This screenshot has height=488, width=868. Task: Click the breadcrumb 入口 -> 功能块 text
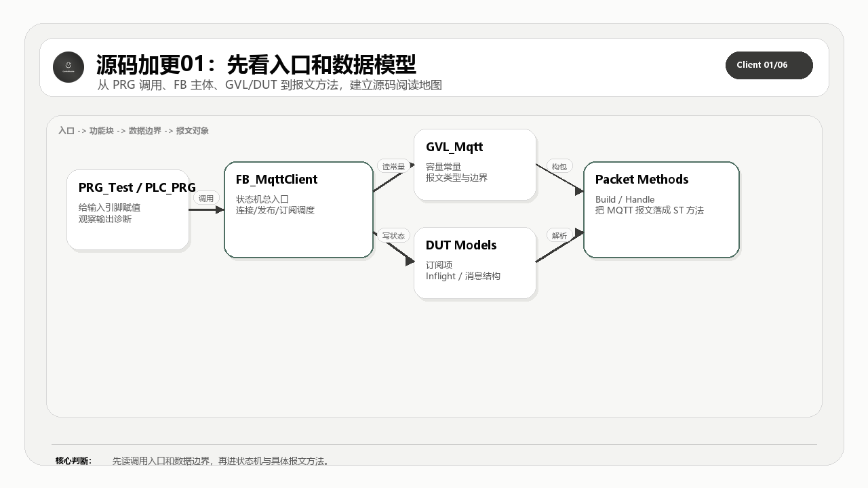point(134,131)
